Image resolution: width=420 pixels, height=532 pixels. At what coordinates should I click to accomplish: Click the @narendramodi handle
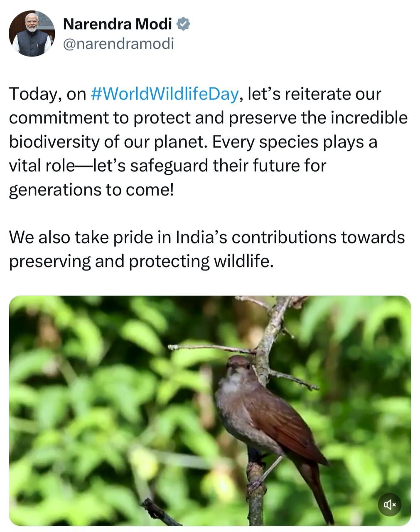coord(118,43)
